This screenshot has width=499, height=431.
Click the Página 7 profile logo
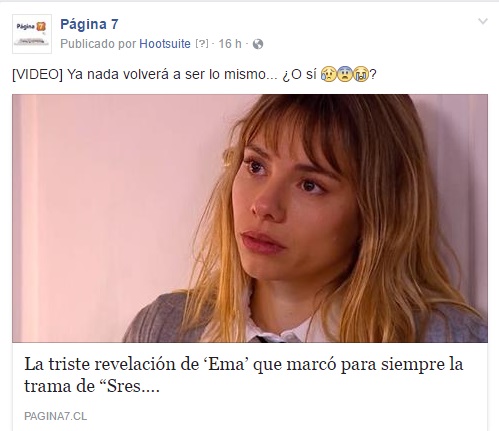pos(32,34)
